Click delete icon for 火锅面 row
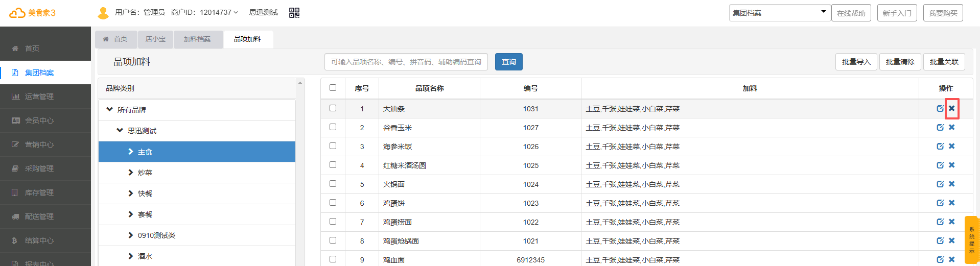 [951, 184]
